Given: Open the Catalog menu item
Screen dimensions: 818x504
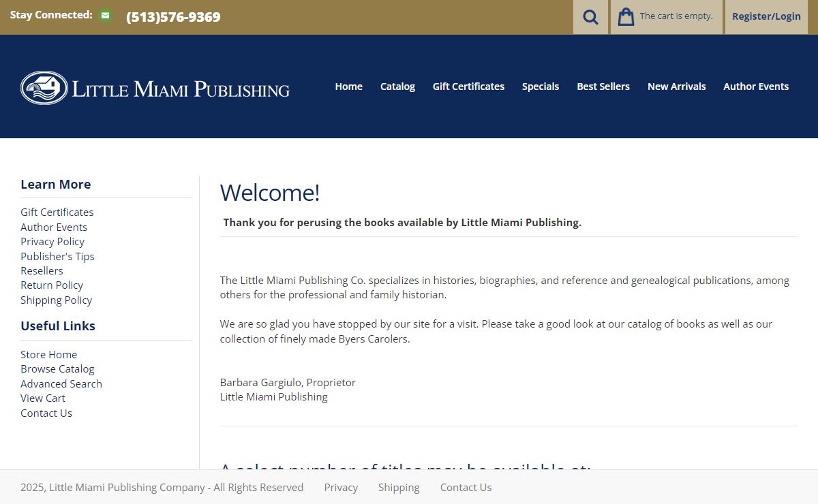Looking at the screenshot, I should click(397, 86).
